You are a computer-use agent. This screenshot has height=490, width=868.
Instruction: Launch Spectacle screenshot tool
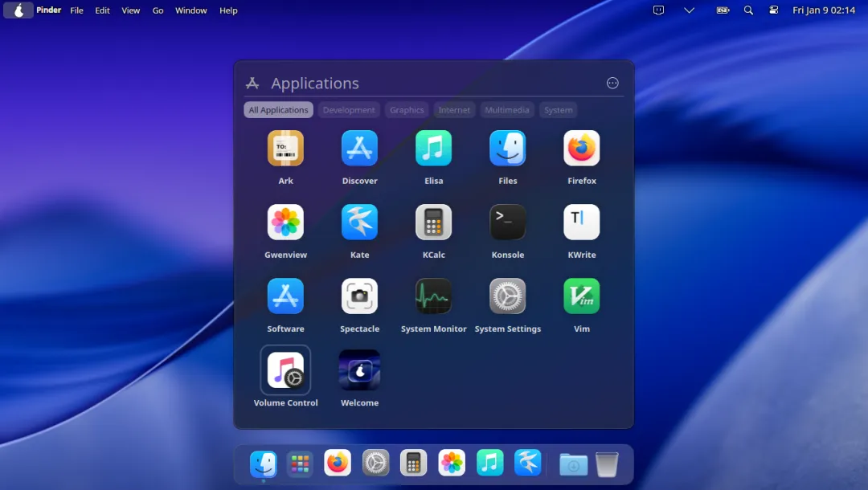(x=359, y=296)
